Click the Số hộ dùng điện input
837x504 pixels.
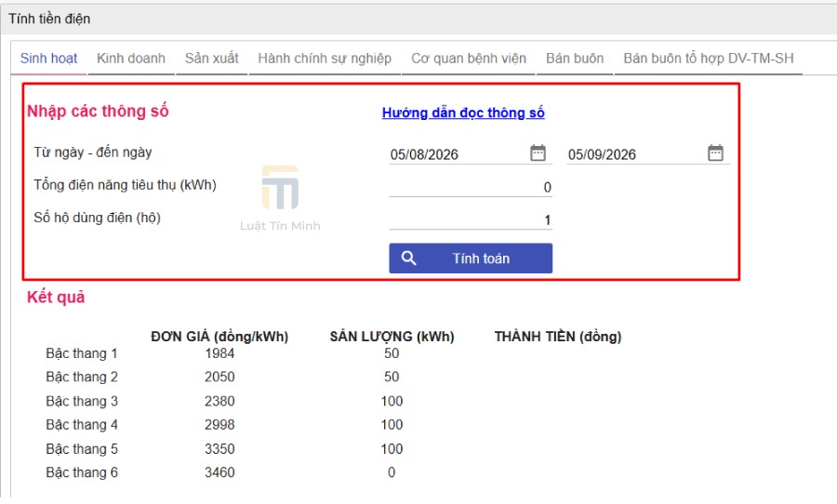click(471, 220)
